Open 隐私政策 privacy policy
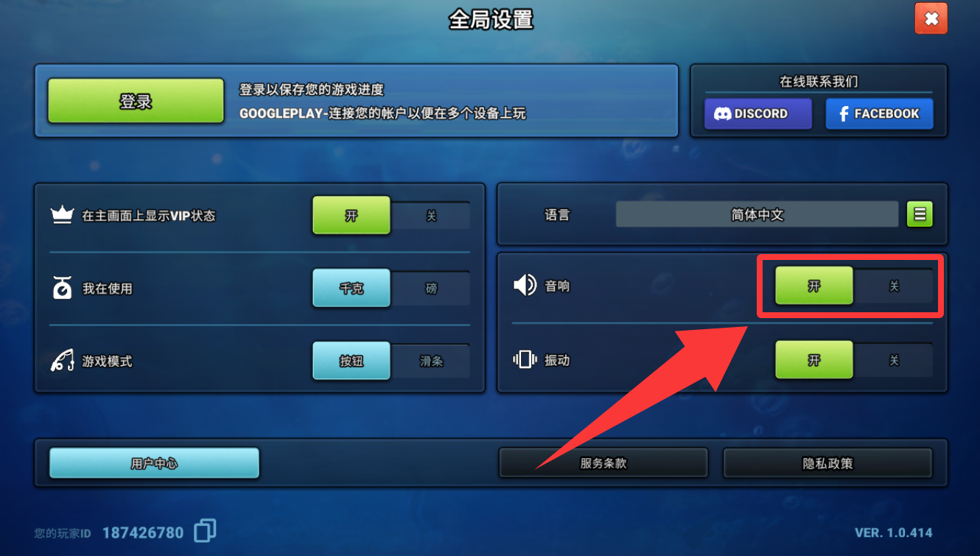980x556 pixels. coord(828,463)
